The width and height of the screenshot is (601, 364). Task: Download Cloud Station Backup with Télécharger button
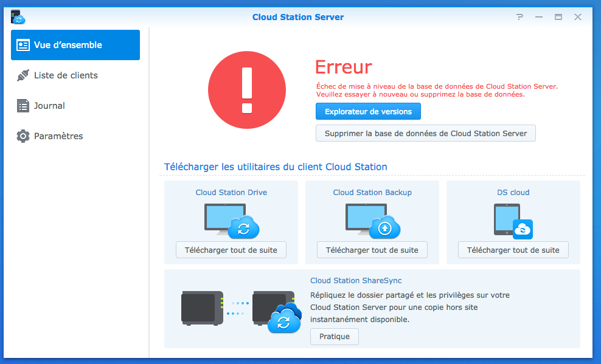tap(372, 250)
